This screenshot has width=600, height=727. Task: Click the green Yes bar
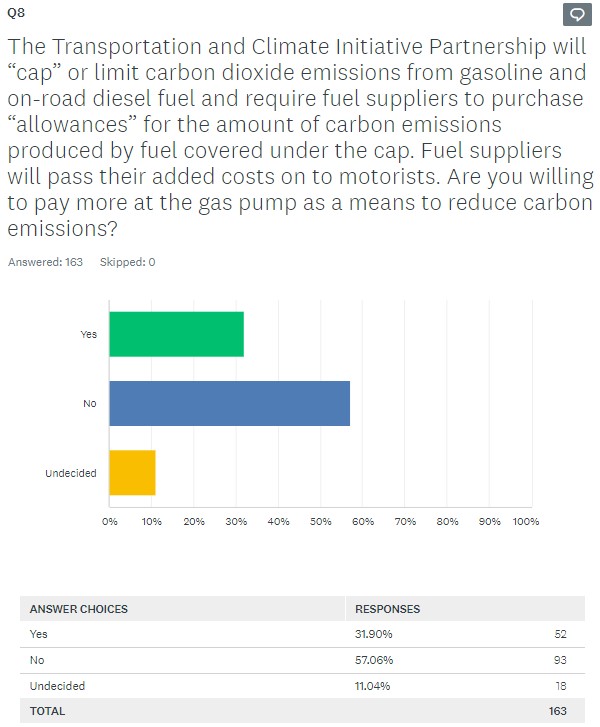(x=176, y=334)
